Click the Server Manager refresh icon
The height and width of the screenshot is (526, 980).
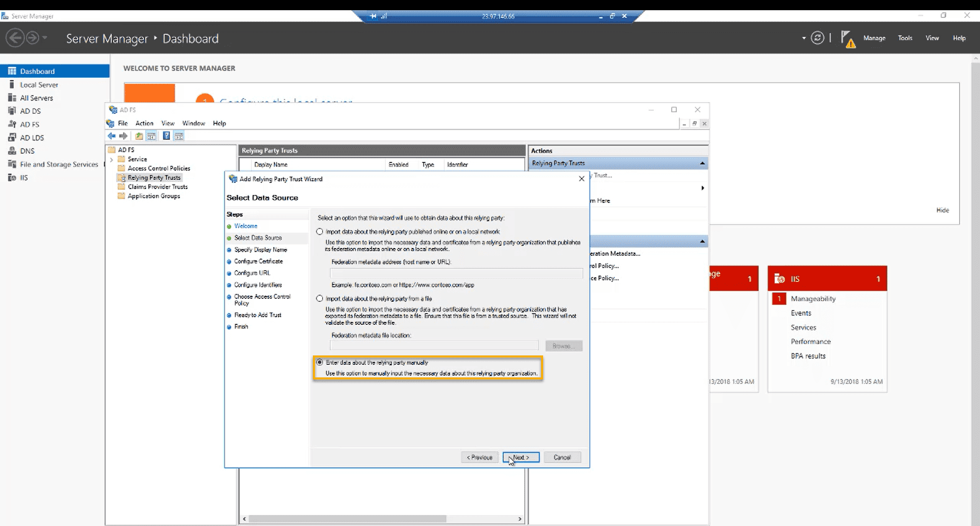[817, 38]
